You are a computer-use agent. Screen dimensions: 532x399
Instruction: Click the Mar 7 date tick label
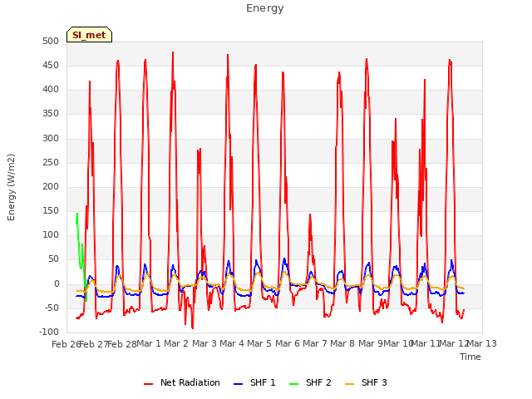315,343
